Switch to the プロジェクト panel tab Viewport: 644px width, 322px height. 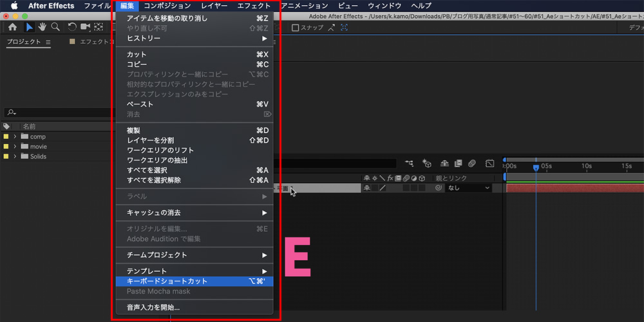pyautogui.click(x=24, y=42)
